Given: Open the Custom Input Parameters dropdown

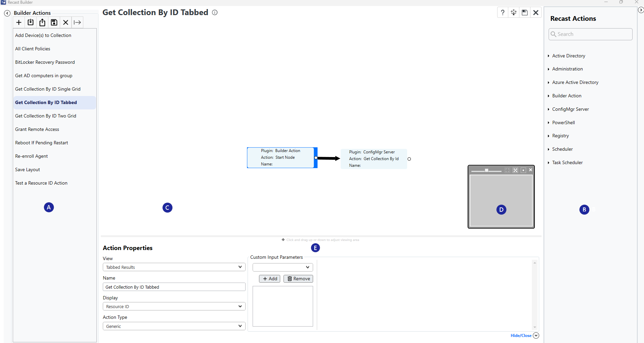Looking at the screenshot, I should 283,267.
